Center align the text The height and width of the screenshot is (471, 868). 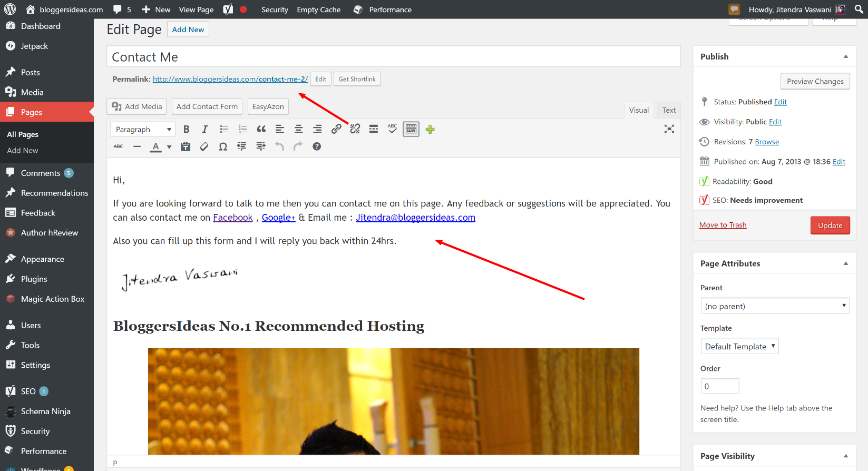(299, 129)
